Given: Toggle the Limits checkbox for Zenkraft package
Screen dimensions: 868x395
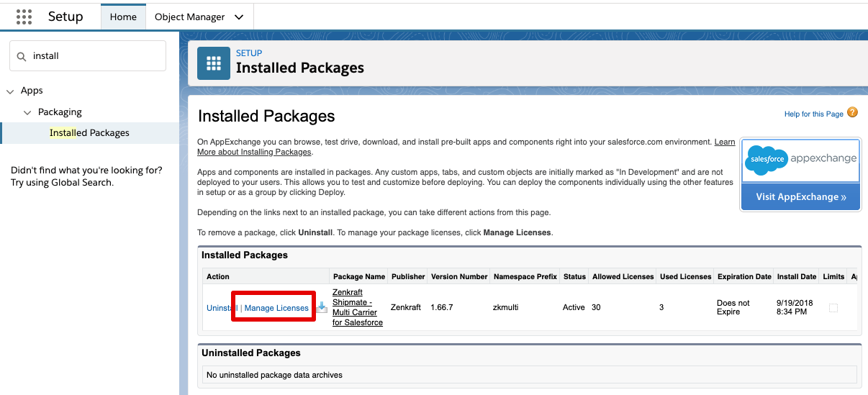Looking at the screenshot, I should coord(833,308).
